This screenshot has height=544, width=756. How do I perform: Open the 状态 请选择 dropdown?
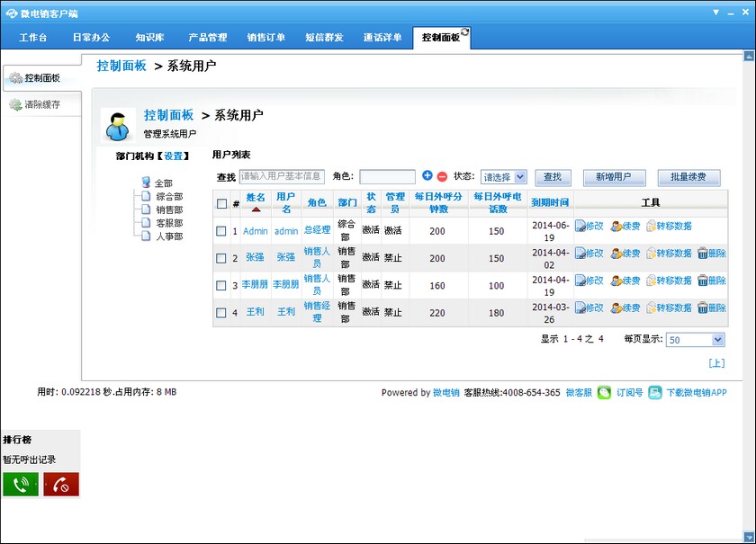504,177
